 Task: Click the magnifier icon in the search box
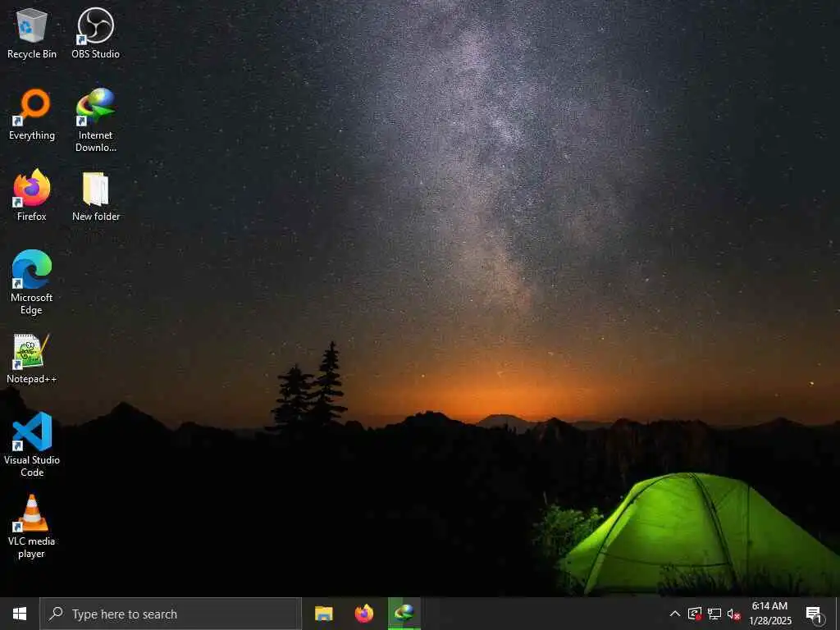(x=56, y=614)
